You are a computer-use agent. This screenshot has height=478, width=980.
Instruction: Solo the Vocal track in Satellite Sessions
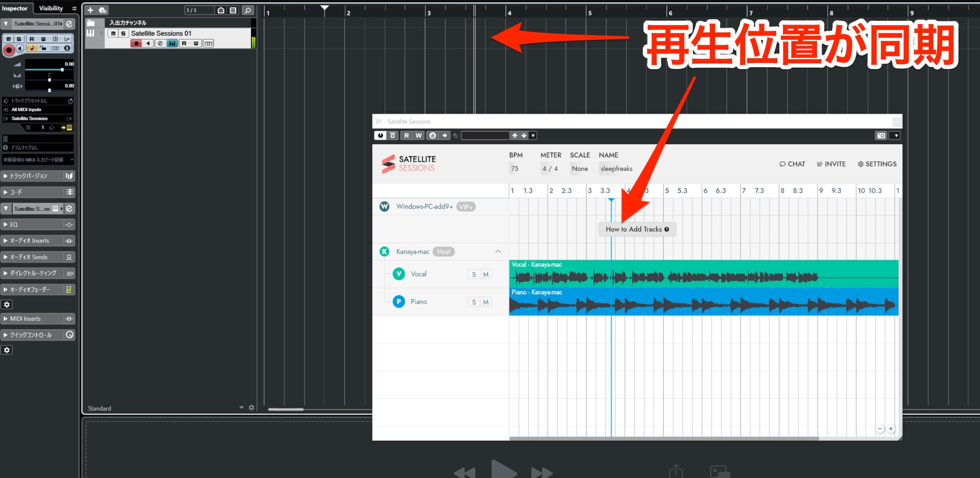[474, 274]
